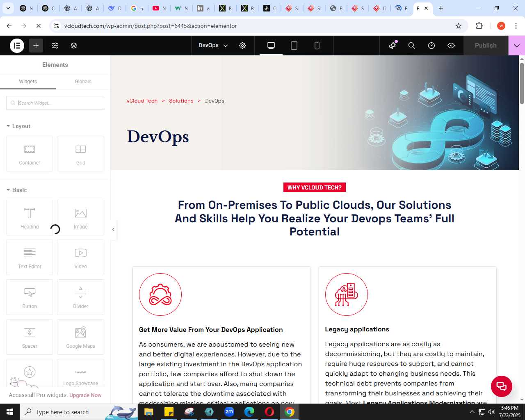525x420 pixels.
Task: Click the taskbar search box
Action: click(x=79, y=412)
